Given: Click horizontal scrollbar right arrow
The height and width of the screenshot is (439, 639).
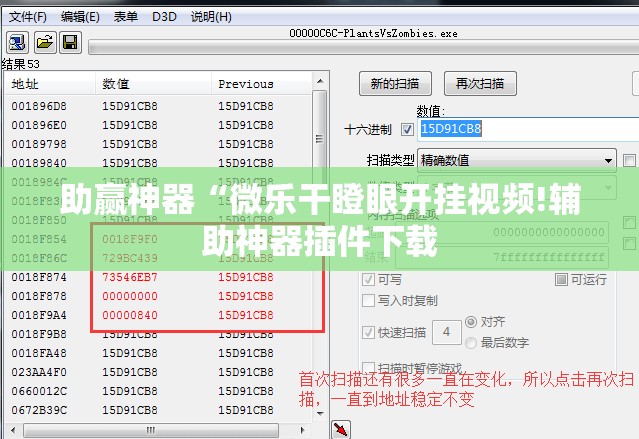Looking at the screenshot, I should coord(303,430).
